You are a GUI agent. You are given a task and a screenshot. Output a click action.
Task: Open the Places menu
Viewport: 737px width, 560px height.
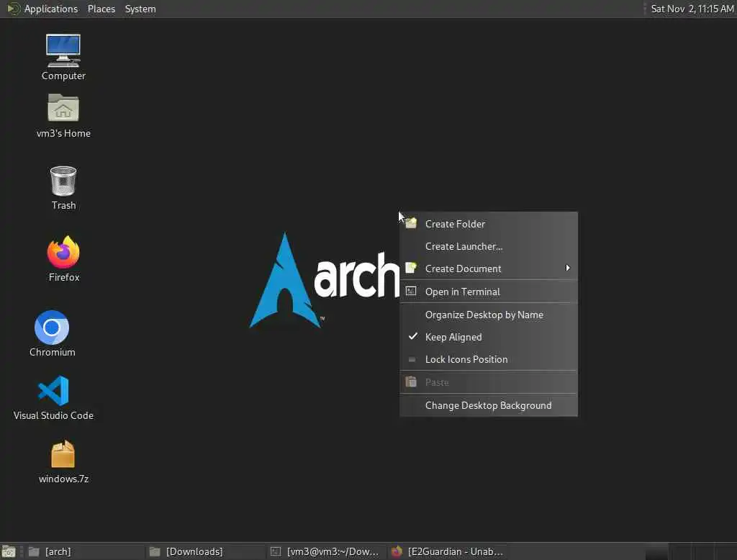coord(101,9)
